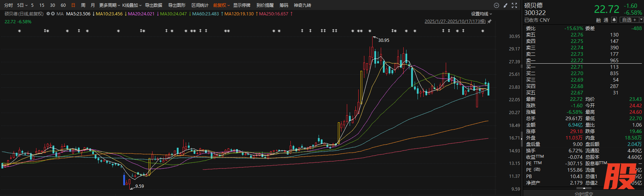Select the drawing brush tool
Image resolution: width=644 pixels, height=196 pixels.
coord(505,5)
